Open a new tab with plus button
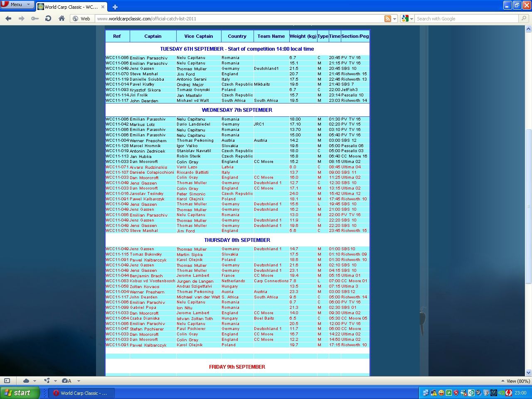This screenshot has height=399, width=532. point(115,7)
